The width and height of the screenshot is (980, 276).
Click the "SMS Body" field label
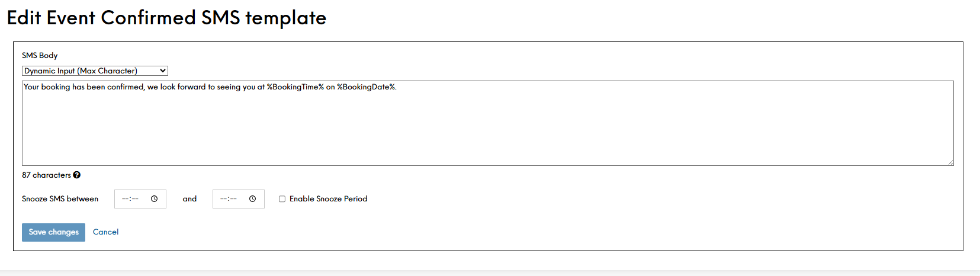(x=40, y=56)
